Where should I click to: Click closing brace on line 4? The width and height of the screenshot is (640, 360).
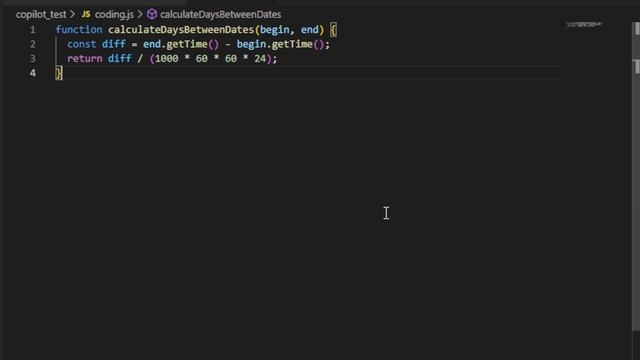[x=59, y=73]
